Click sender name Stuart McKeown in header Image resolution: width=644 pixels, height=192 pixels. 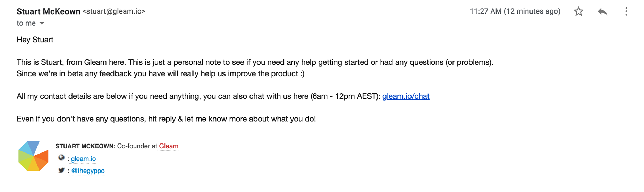tap(48, 11)
